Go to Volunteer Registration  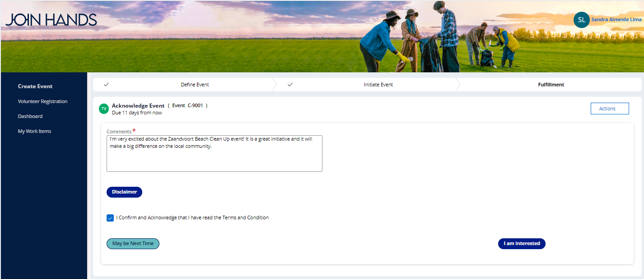42,101
